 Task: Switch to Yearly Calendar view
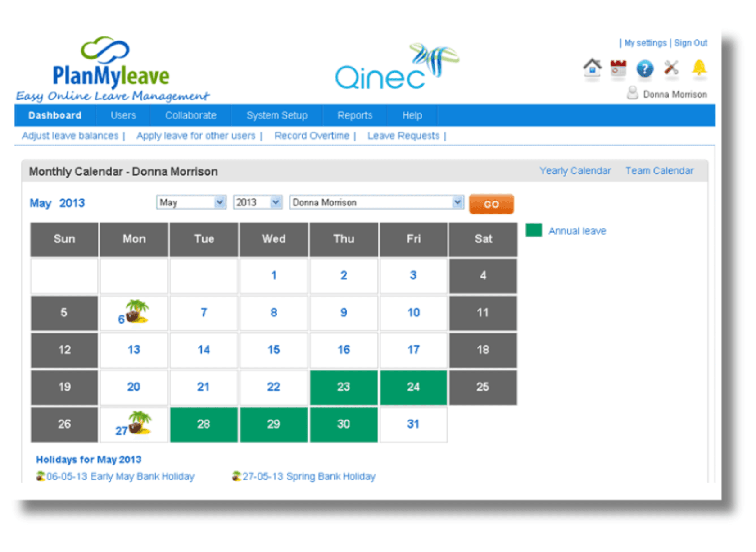click(575, 171)
